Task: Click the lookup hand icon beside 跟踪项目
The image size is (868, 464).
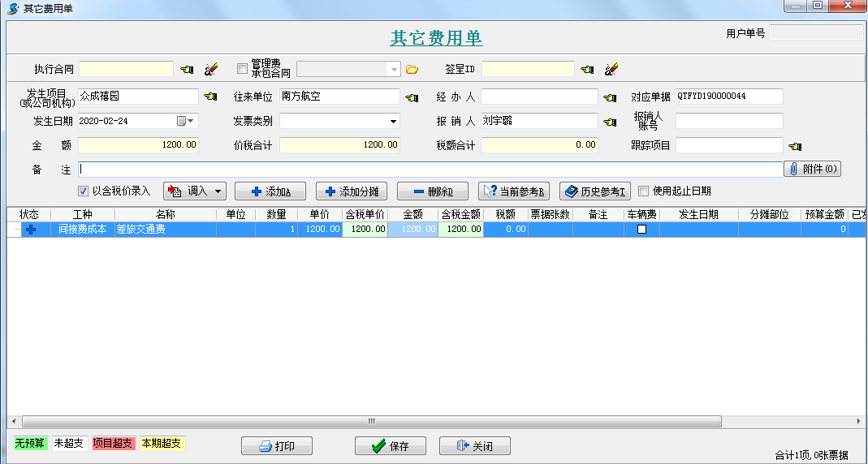Action: click(x=795, y=147)
